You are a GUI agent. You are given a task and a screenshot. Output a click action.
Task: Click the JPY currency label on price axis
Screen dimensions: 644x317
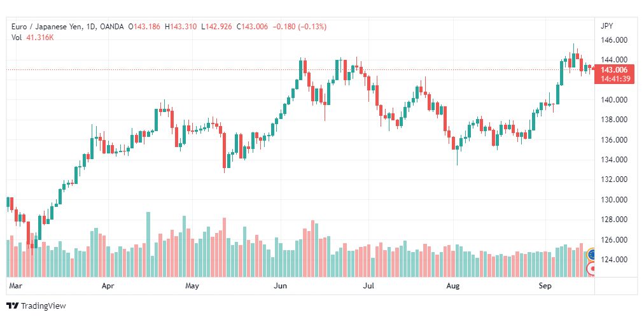[x=606, y=26]
